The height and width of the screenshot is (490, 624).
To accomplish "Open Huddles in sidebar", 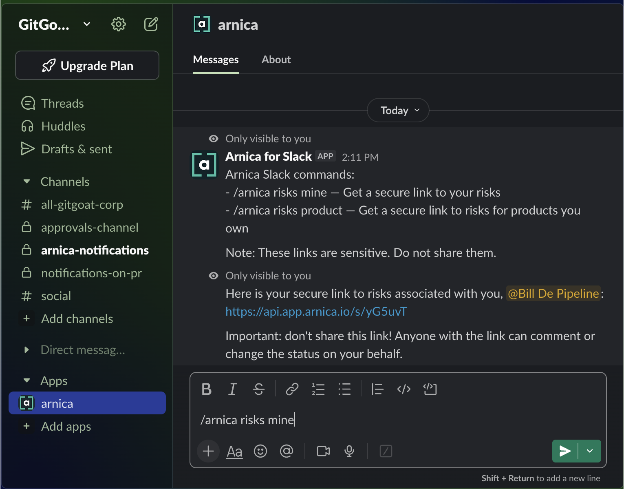I will tap(87, 126).
